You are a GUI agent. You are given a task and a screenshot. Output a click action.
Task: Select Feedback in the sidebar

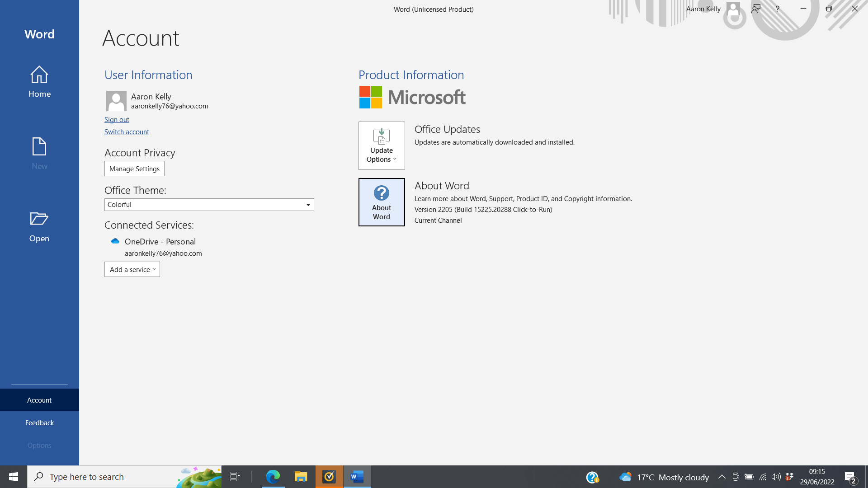pyautogui.click(x=39, y=422)
